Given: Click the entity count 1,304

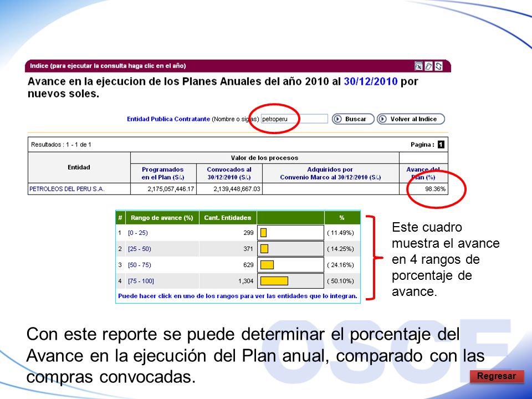Looking at the screenshot, I should pyautogui.click(x=245, y=281).
